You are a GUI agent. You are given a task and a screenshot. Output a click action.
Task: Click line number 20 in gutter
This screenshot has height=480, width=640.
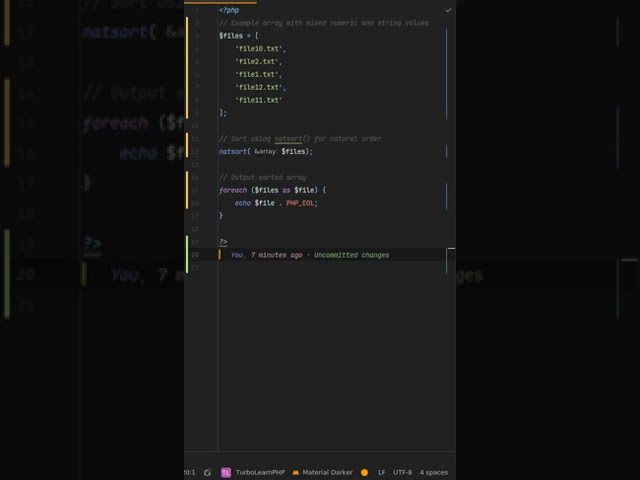click(x=195, y=255)
